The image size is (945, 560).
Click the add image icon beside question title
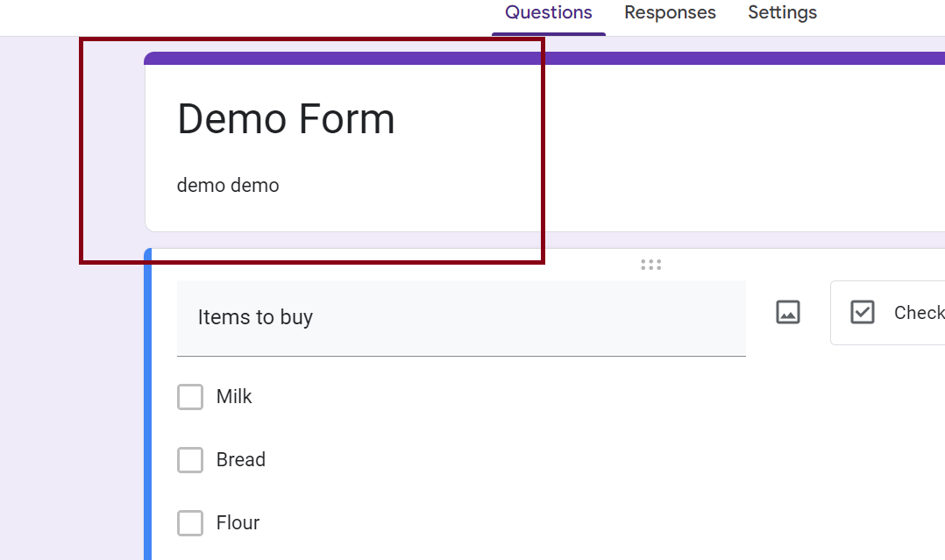click(788, 312)
